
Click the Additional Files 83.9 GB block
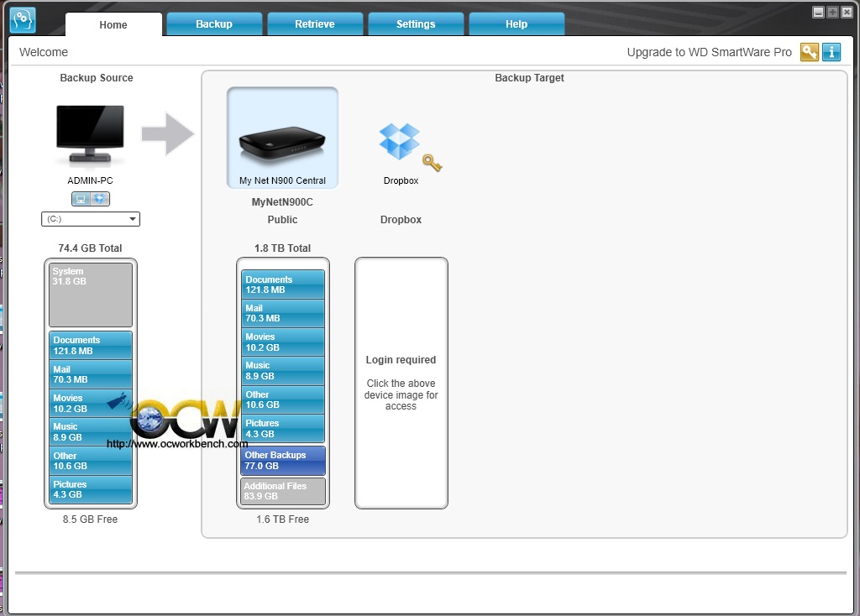[x=283, y=491]
